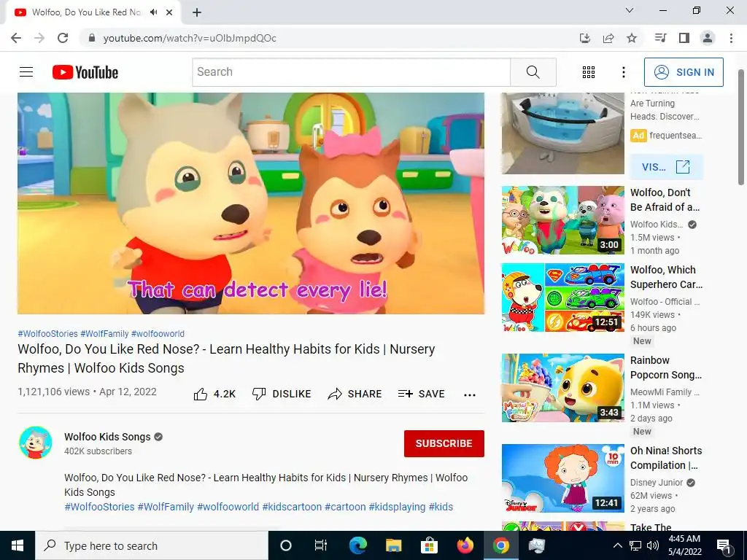747x560 pixels.
Task: Click the Rainbow Popcorn Song title
Action: (666, 367)
